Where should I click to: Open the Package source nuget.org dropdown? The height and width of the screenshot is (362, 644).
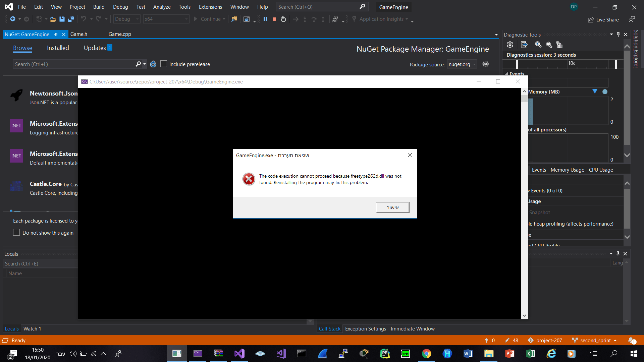click(462, 64)
